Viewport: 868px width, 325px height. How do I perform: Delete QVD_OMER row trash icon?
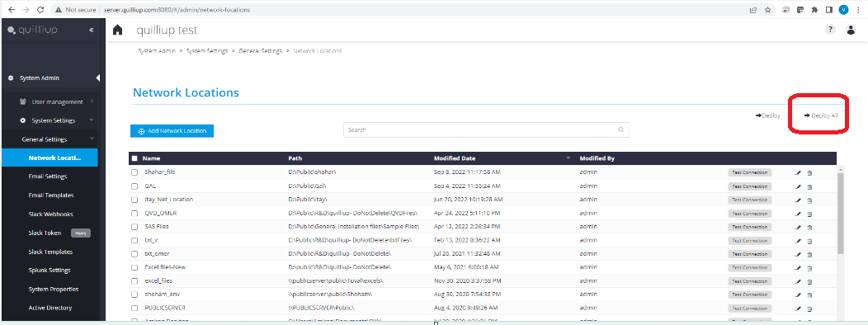coord(809,214)
